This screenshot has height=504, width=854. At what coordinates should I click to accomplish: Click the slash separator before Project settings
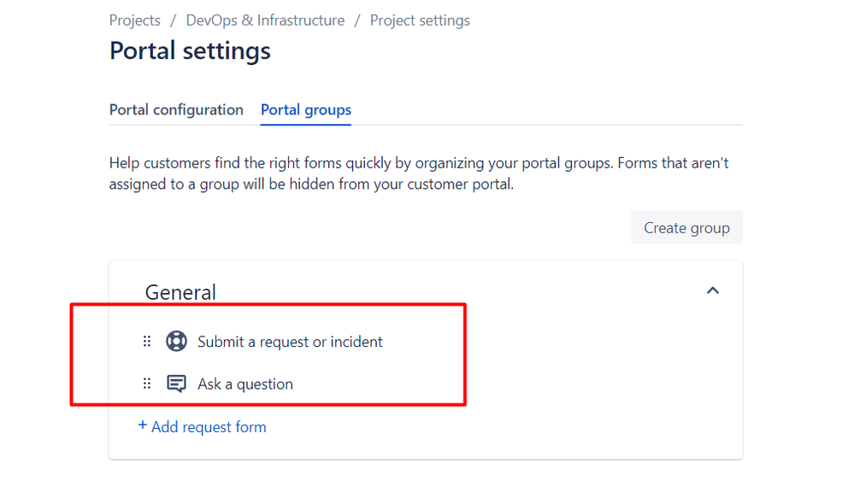point(357,21)
